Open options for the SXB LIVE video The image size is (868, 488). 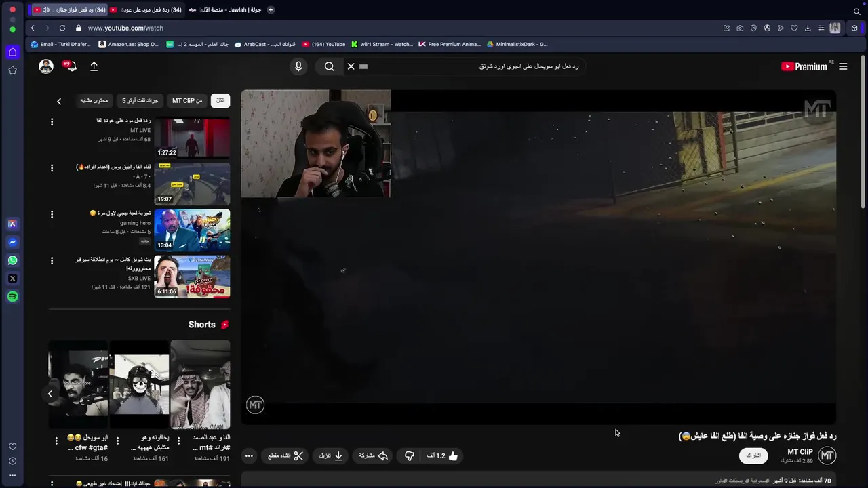(52, 260)
